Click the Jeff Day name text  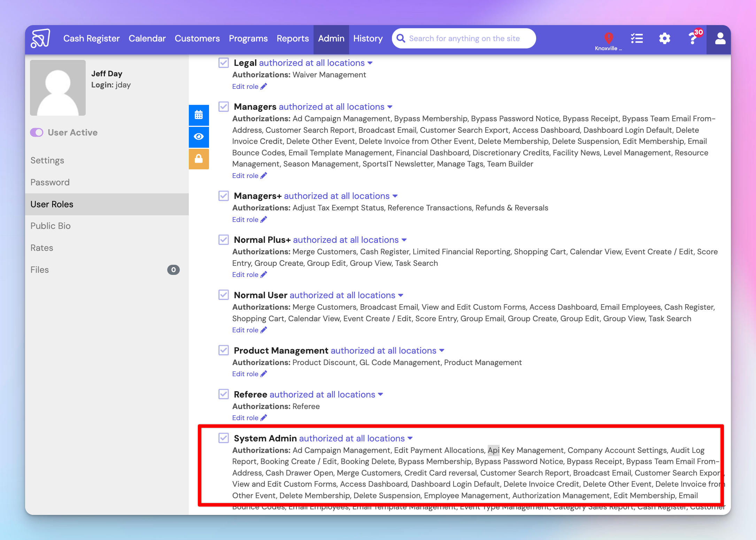[x=107, y=74]
